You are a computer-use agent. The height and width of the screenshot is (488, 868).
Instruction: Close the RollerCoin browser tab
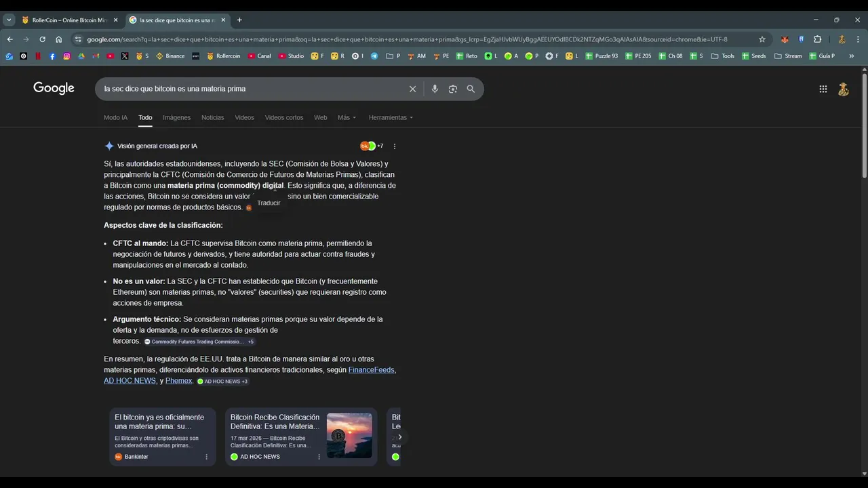pyautogui.click(x=115, y=20)
